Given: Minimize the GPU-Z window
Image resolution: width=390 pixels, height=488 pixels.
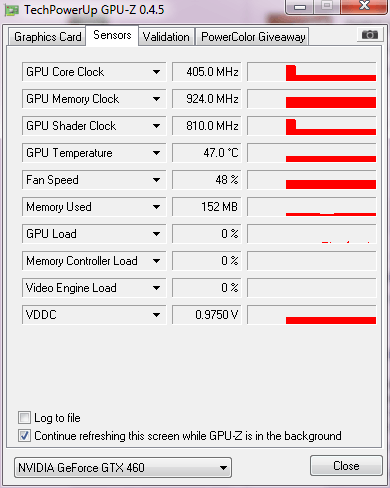Looking at the screenshot, I should pyautogui.click(x=300, y=7).
